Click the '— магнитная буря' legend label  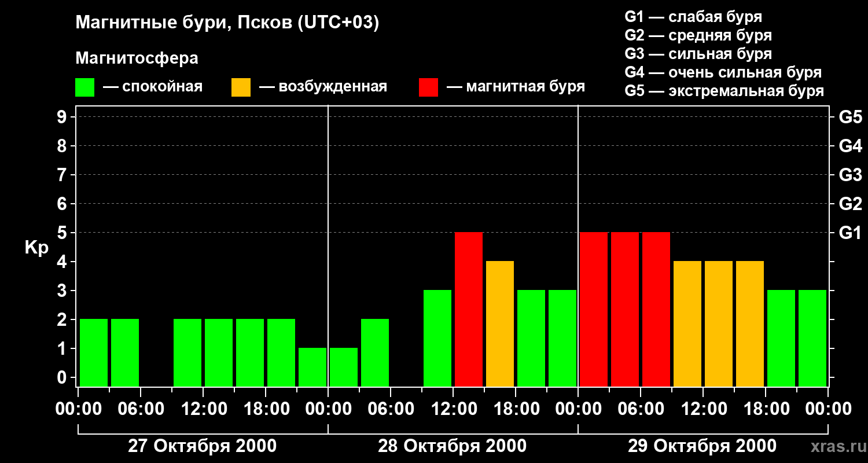click(x=516, y=87)
